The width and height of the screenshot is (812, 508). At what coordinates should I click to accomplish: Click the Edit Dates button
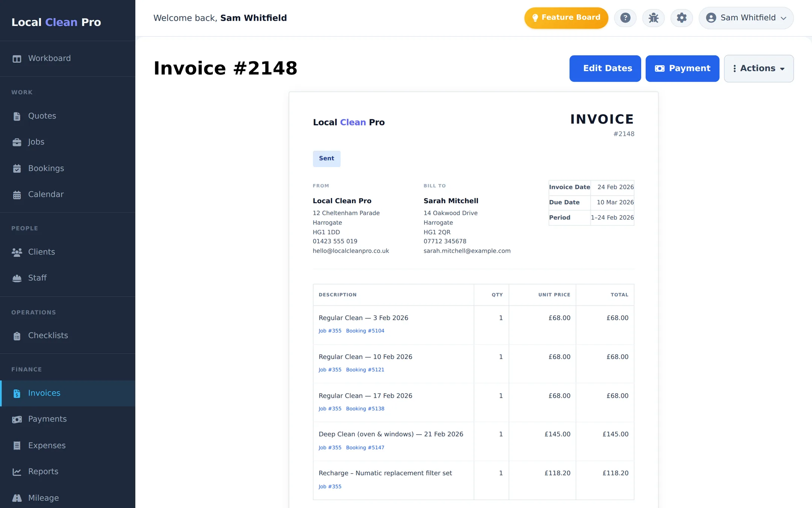tap(605, 68)
